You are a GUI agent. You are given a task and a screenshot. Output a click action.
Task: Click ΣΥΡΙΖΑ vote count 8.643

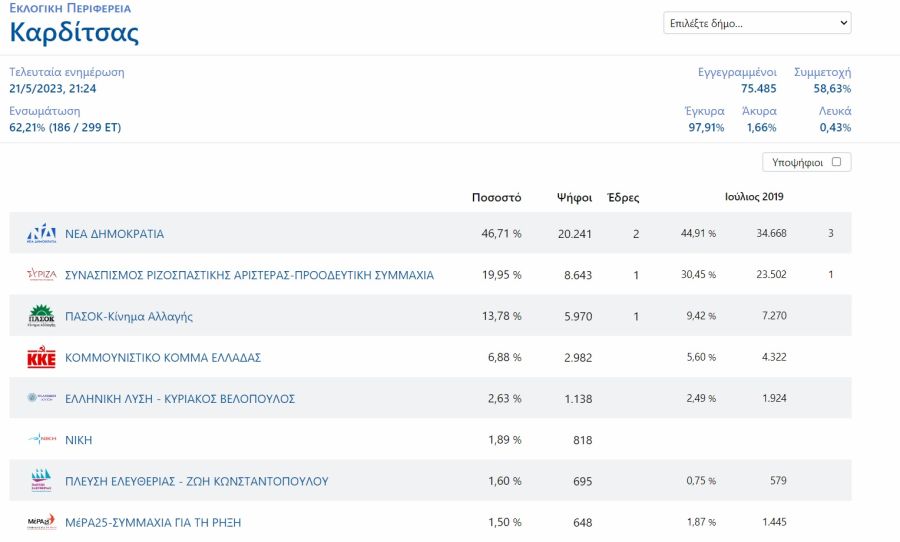point(577,275)
